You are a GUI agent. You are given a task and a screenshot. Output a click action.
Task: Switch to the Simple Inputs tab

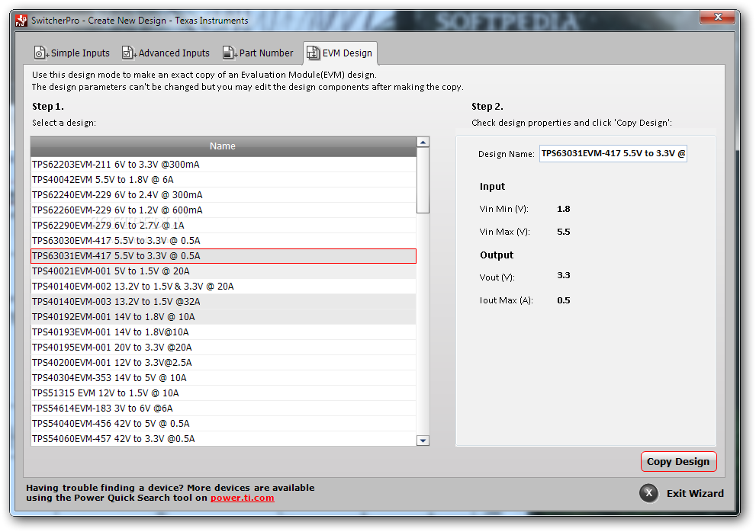[72, 53]
